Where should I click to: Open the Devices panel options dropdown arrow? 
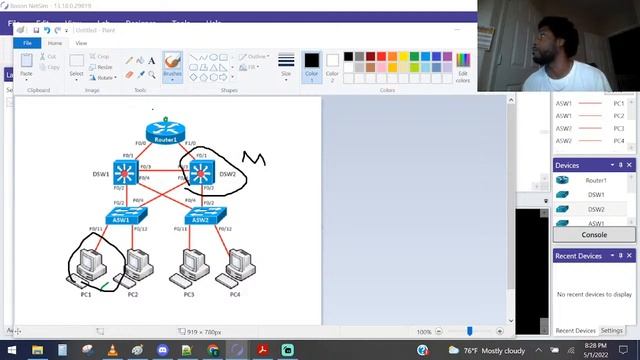point(612,165)
